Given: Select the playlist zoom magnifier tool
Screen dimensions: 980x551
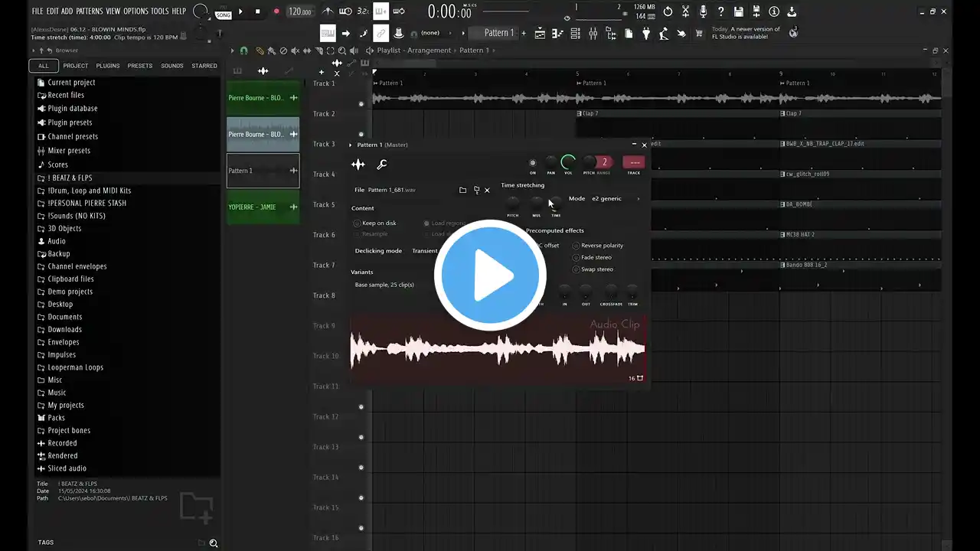Looking at the screenshot, I should click(x=343, y=51).
